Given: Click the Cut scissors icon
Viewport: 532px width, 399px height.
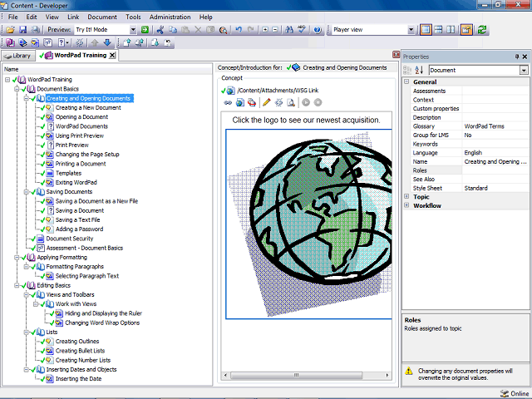Looking at the screenshot, I should click(x=160, y=30).
